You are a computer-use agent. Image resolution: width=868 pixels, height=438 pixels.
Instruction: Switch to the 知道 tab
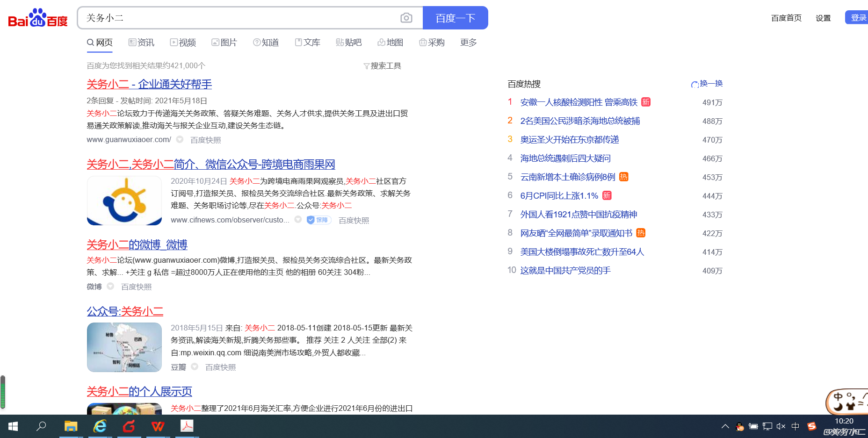266,43
